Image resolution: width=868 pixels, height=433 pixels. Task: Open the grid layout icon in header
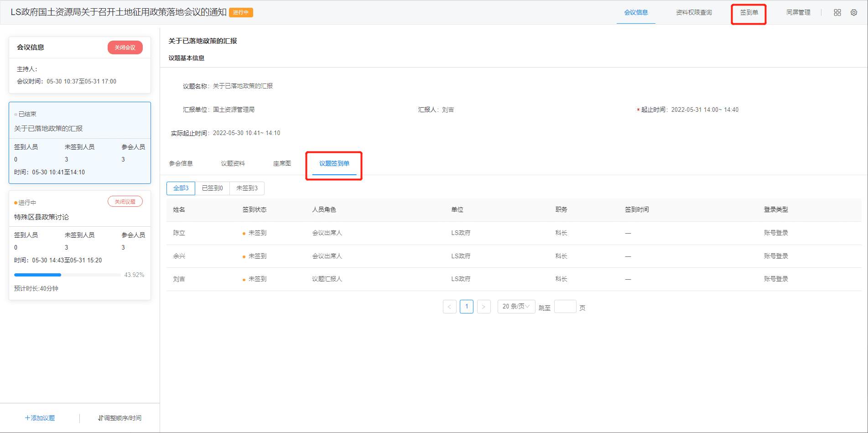(x=837, y=13)
